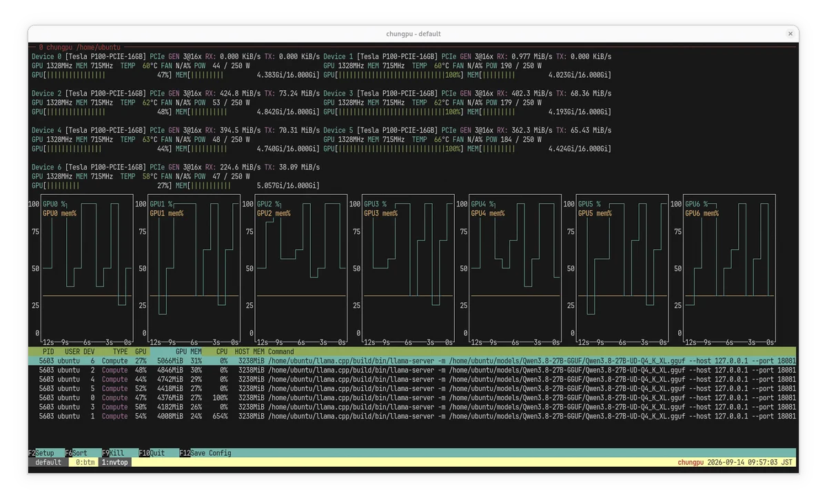Click the Device 6 Tesla P100 header

[x=89, y=167]
